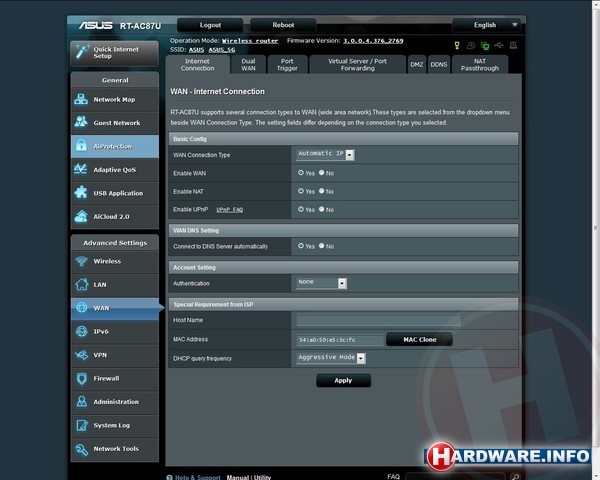The image size is (600, 480).
Task: Switch to the DDNS tab
Action: click(x=439, y=65)
